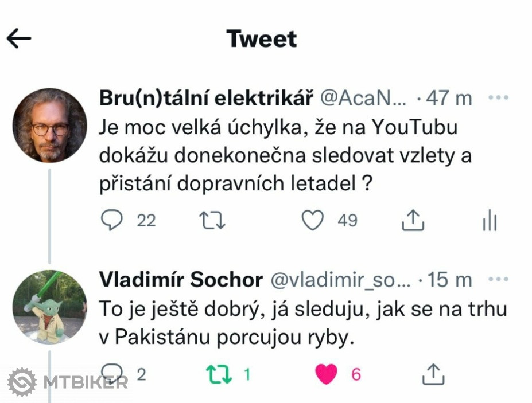The width and height of the screenshot is (532, 403).
Task: Open more options on Vladimír Sochor's reply
Action: tap(498, 280)
